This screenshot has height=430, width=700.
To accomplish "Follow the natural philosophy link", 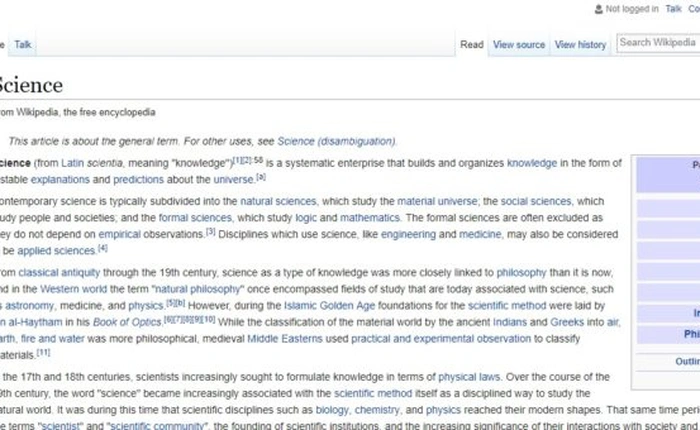I will tap(197, 290).
